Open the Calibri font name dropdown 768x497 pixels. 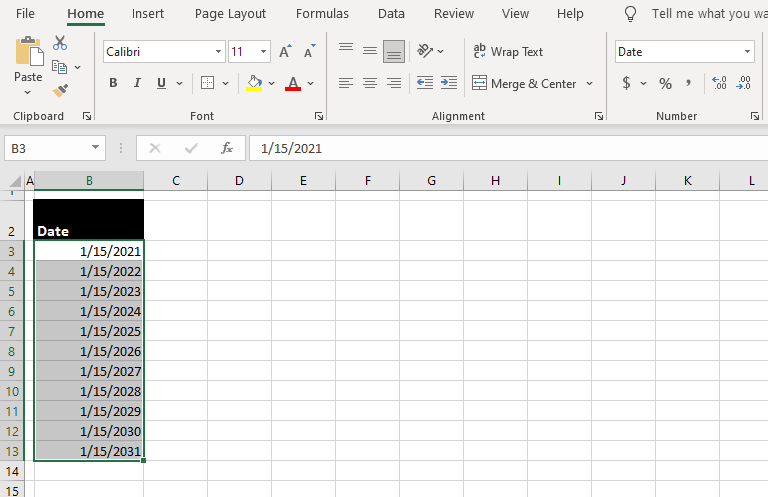(218, 51)
